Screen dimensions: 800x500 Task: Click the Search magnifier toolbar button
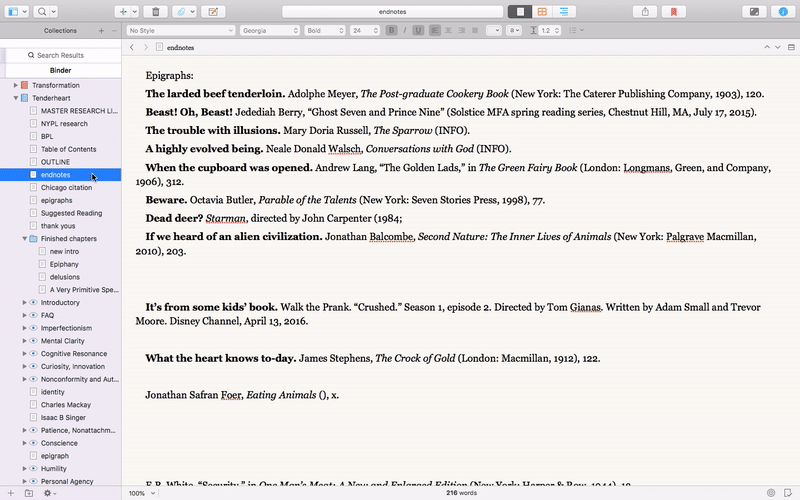42,11
